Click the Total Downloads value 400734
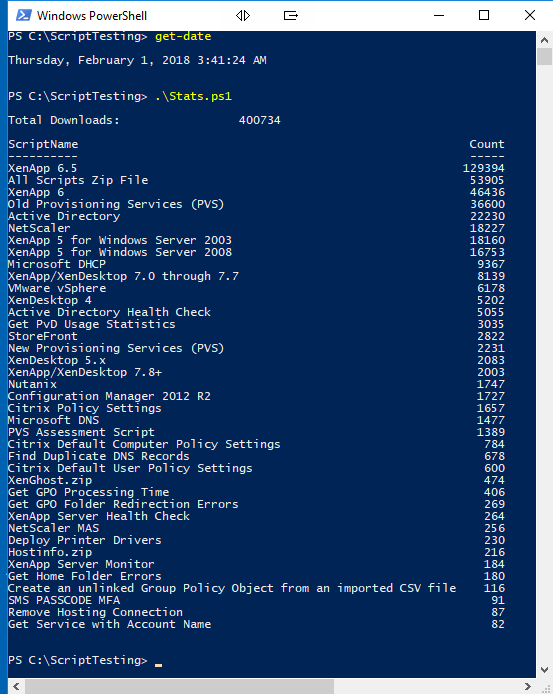This screenshot has width=553, height=694. click(x=259, y=120)
